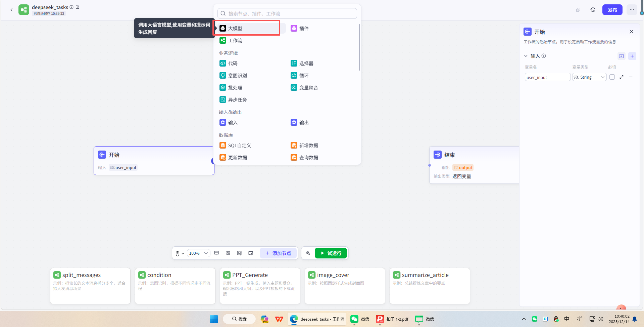Click the search nodes input field

pyautogui.click(x=287, y=13)
